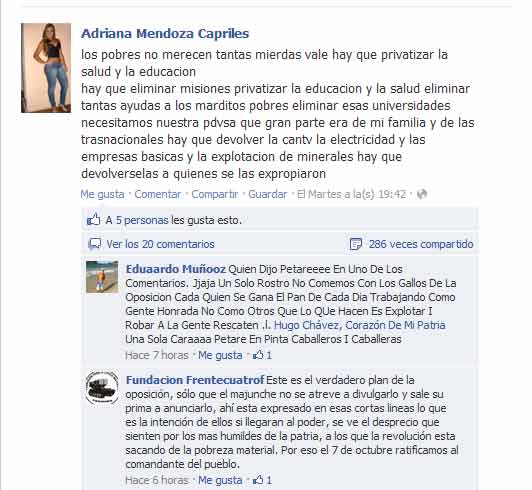Open 'Hugo Chávez, Corazón De Mi Patria' tagged link
This screenshot has height=490, width=532.
coord(360,325)
